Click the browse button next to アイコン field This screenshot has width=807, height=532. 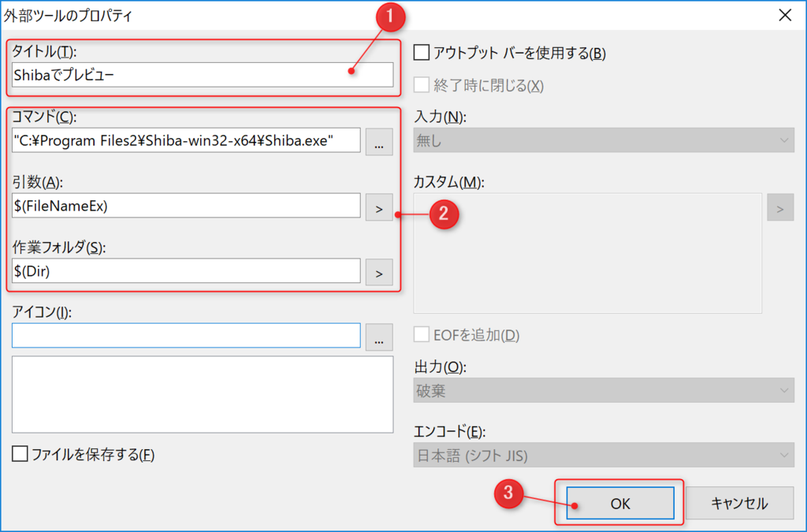(x=379, y=337)
